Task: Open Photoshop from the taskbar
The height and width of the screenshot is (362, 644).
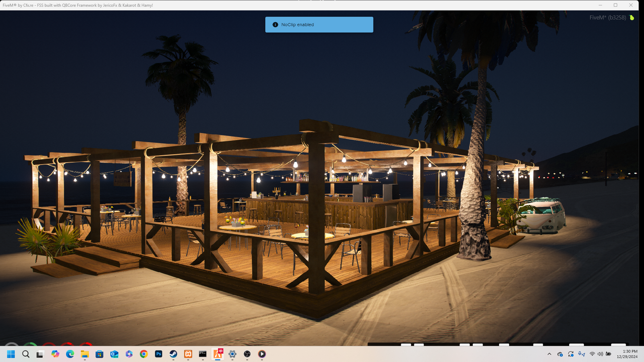Action: (x=158, y=354)
